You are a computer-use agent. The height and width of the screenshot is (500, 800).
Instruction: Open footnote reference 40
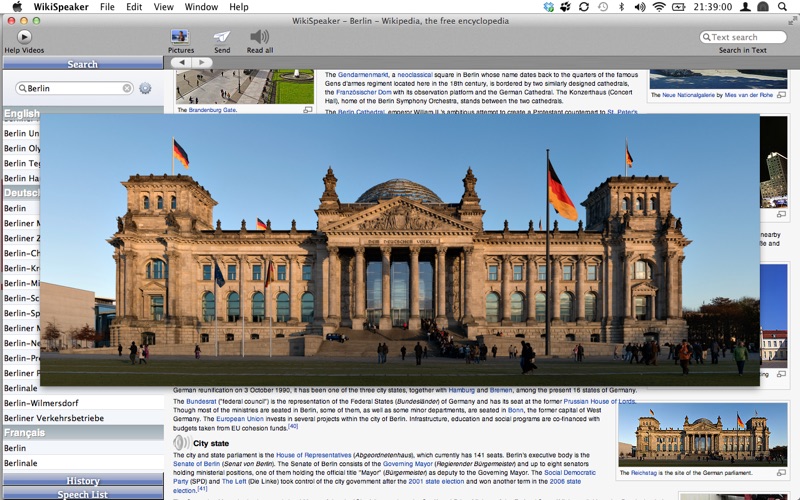[x=292, y=426]
